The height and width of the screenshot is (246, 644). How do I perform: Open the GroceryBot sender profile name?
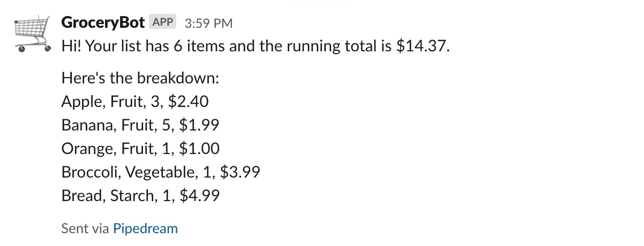[103, 22]
